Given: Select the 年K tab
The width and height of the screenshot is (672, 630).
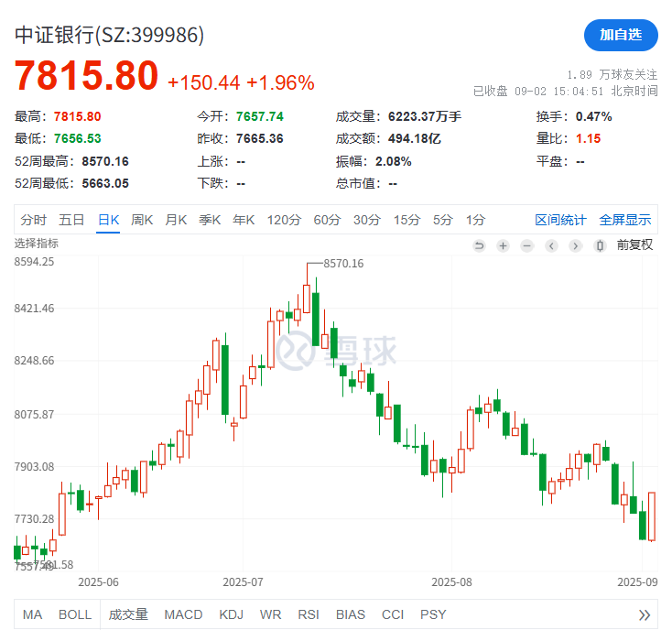Looking at the screenshot, I should [x=244, y=220].
